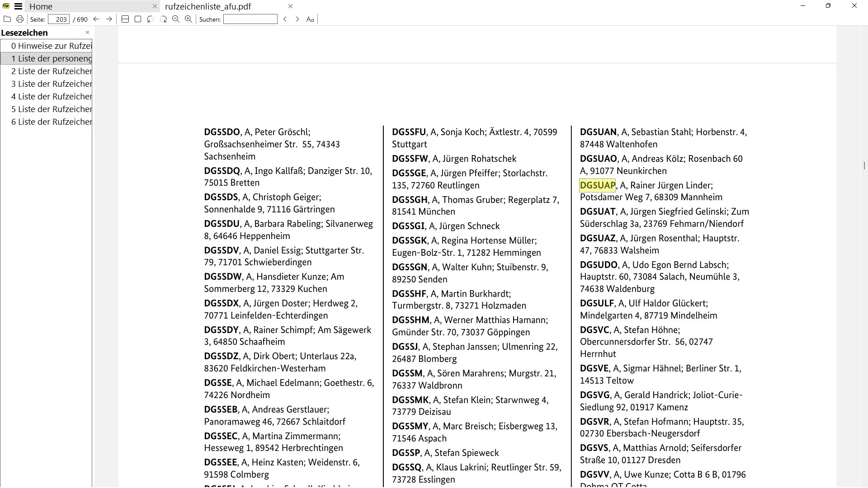Go to the previous page arrow
The width and height of the screenshot is (868, 488).
(x=96, y=19)
